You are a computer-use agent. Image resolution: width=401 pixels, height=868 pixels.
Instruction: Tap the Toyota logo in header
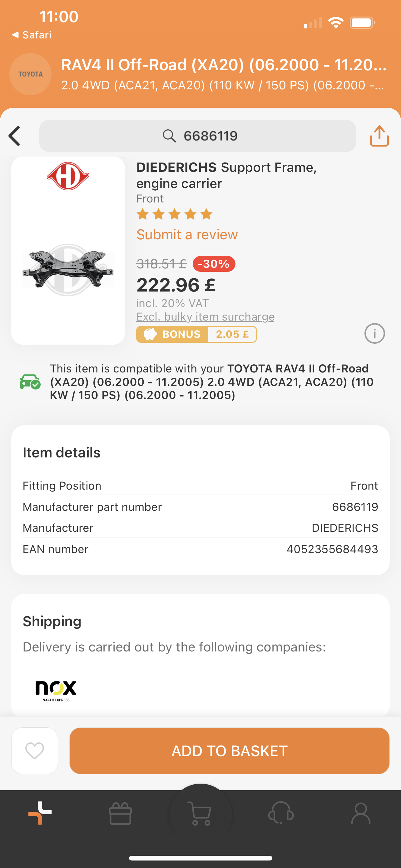coord(30,74)
